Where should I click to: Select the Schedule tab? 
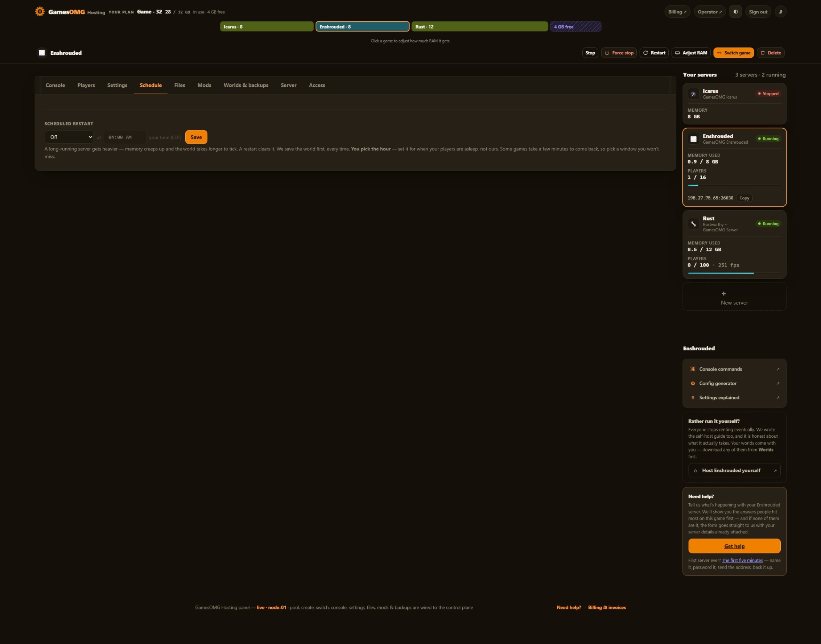pos(150,85)
